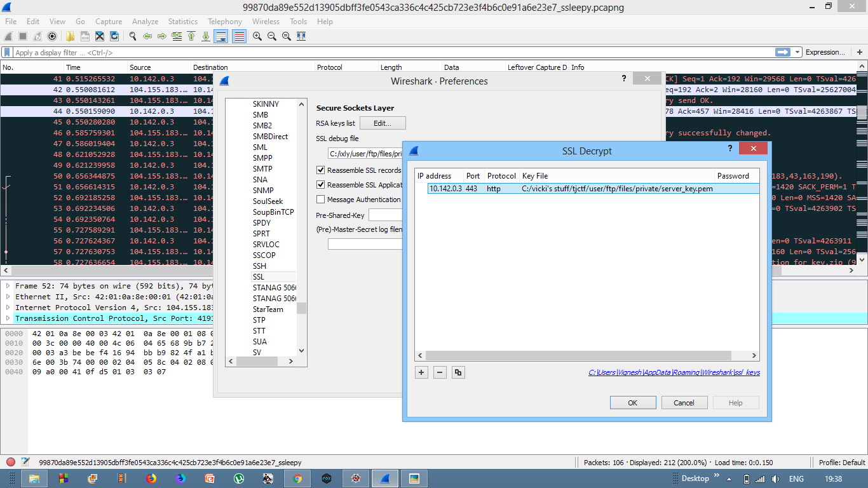Jump to the first packet
868x488 pixels.
[191, 36]
